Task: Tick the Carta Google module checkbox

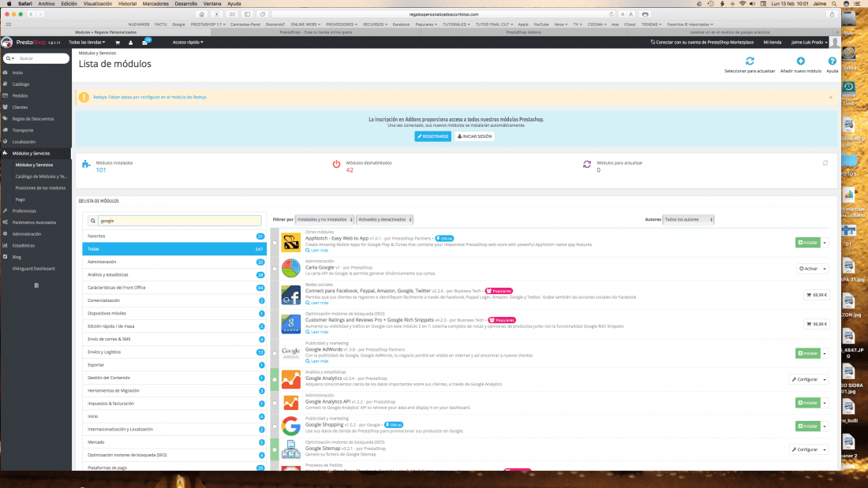Action: pyautogui.click(x=275, y=269)
